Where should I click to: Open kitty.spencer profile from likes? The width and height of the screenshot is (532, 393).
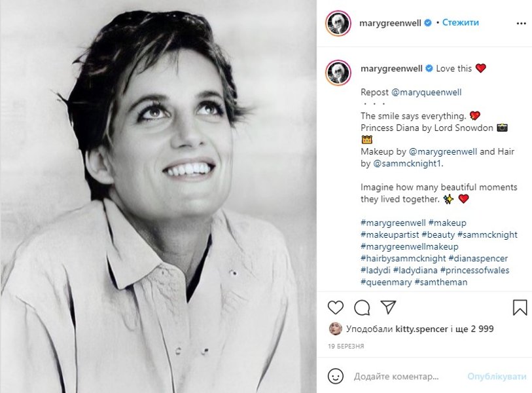click(x=421, y=329)
